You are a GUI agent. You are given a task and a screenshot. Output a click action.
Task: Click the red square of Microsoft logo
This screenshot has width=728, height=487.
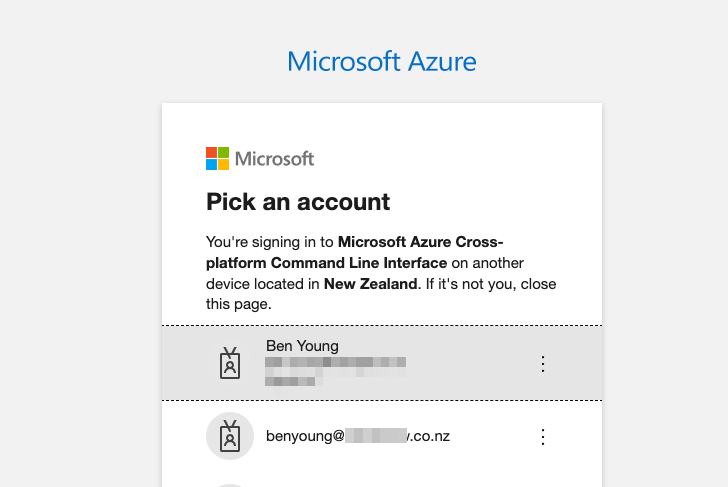[211, 153]
